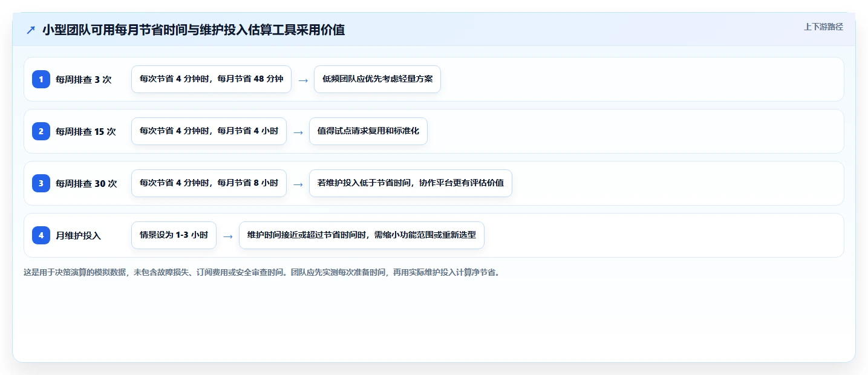Click 值得试点请求复用和标准化 box

[x=368, y=131]
